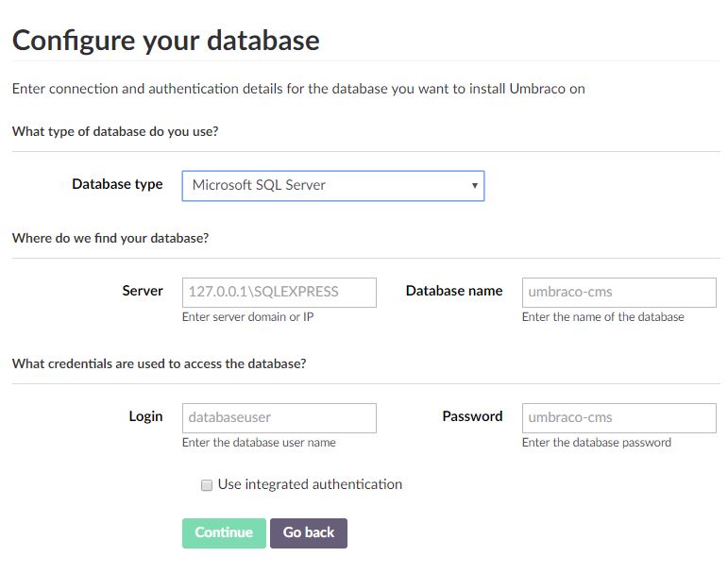Click 'Enter the database user name' hint
The image size is (728, 574).
point(259,442)
